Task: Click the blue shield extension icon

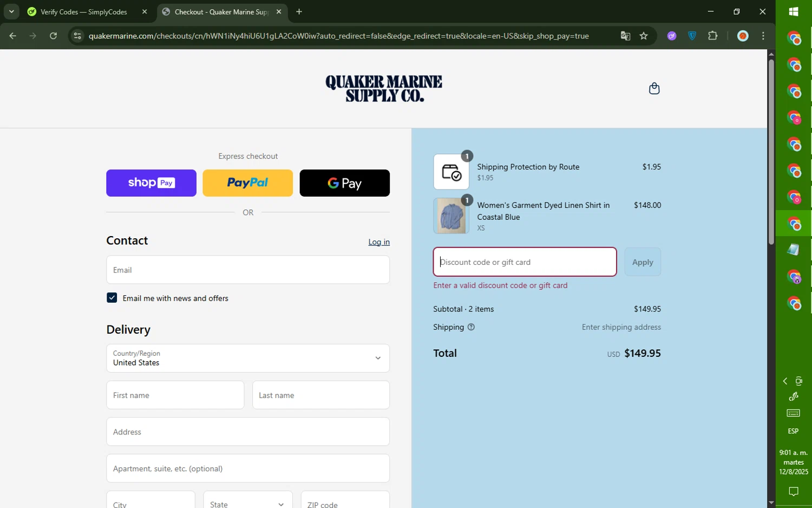Action: coord(692,36)
